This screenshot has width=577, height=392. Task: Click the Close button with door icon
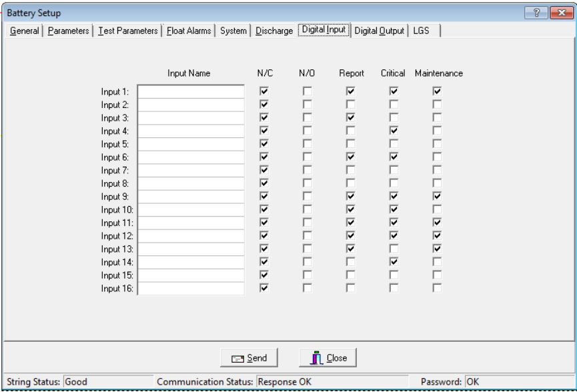click(328, 358)
